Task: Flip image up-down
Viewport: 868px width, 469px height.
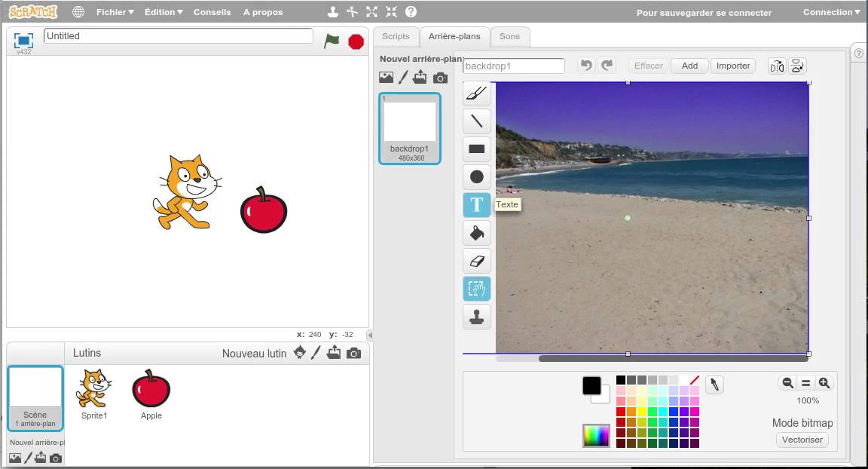Action: point(797,66)
